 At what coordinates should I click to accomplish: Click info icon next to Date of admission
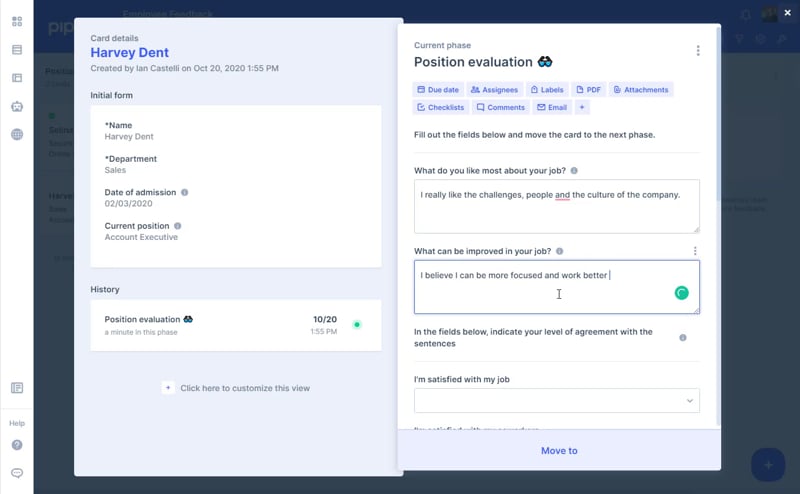tap(185, 192)
